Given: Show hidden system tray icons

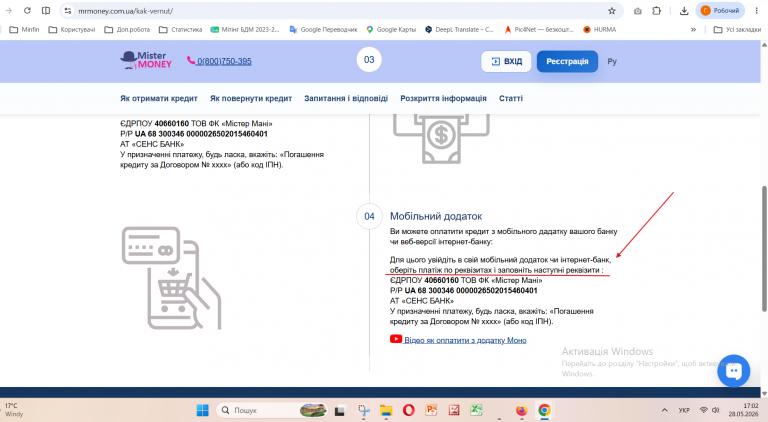Looking at the screenshot, I should (664, 410).
